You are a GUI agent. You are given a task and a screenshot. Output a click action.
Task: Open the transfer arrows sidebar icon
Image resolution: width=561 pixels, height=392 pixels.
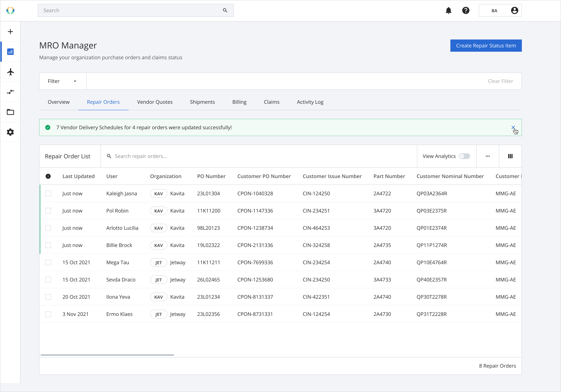(x=10, y=92)
